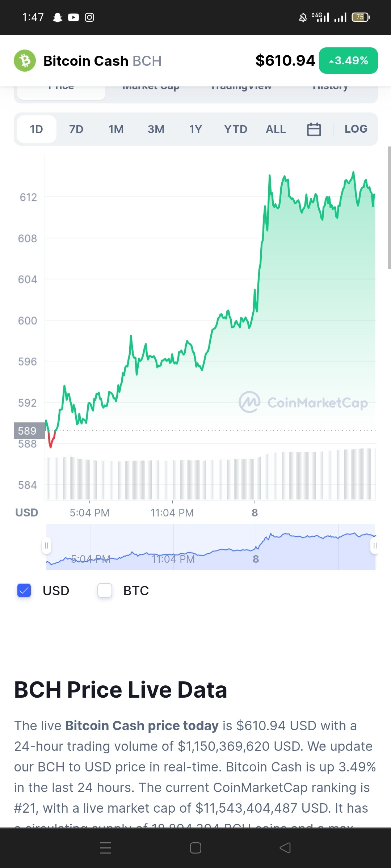
Task: Open Instagram notification icon in status bar
Action: [89, 17]
